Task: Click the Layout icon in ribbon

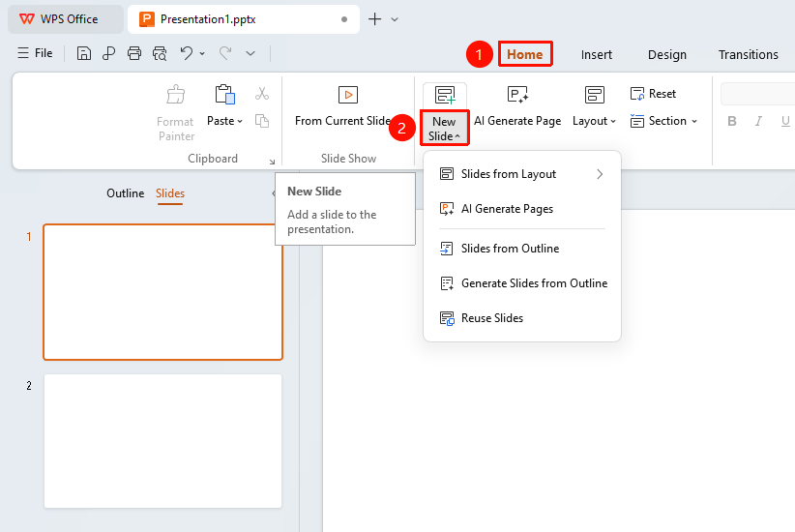Action: [594, 95]
